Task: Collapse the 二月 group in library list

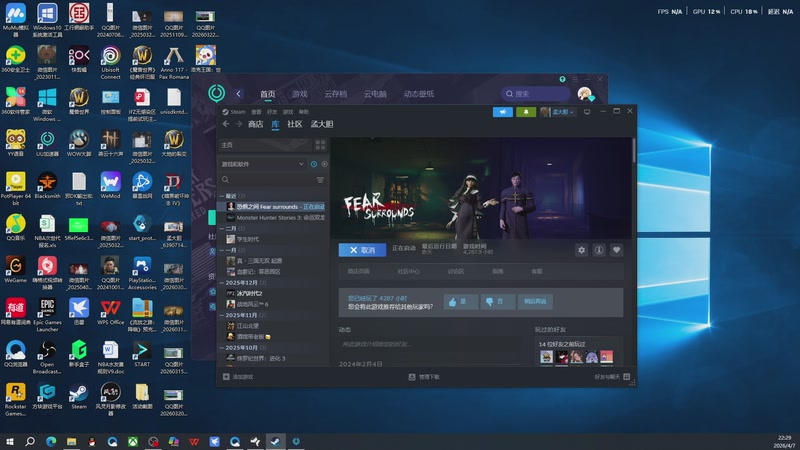Action: (x=222, y=229)
